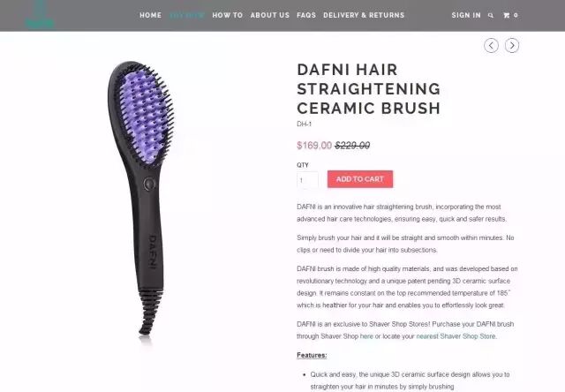Open the FAQS menu item

click(306, 15)
